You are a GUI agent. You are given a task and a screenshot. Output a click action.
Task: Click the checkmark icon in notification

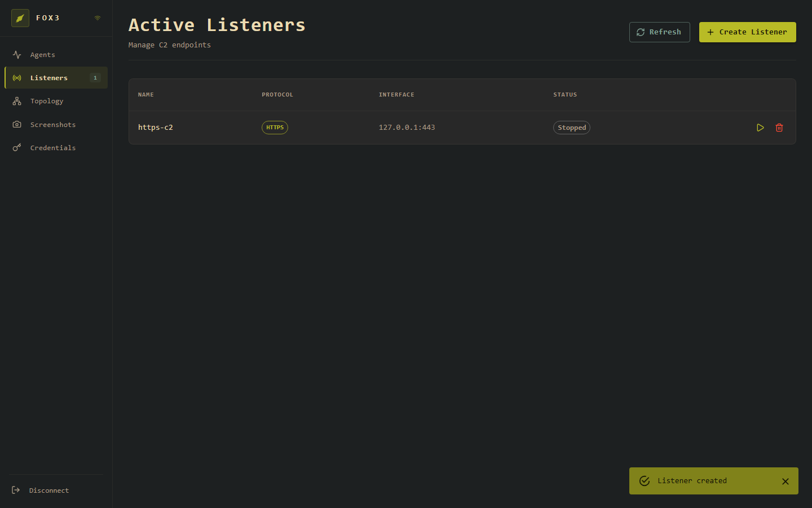[x=645, y=481]
